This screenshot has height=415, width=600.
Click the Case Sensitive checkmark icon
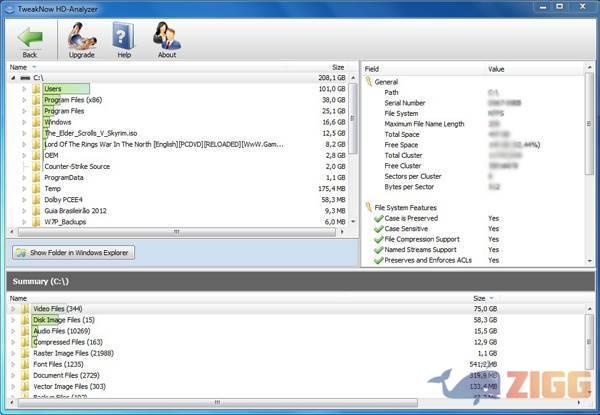378,229
